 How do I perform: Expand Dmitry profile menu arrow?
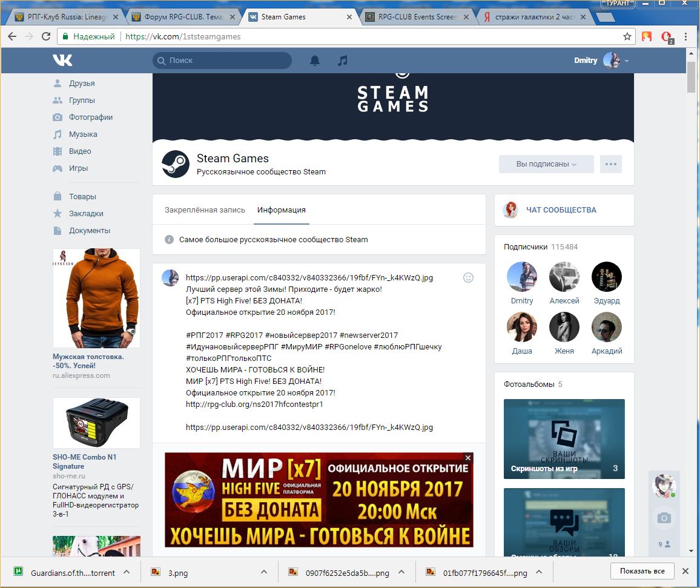coord(627,61)
